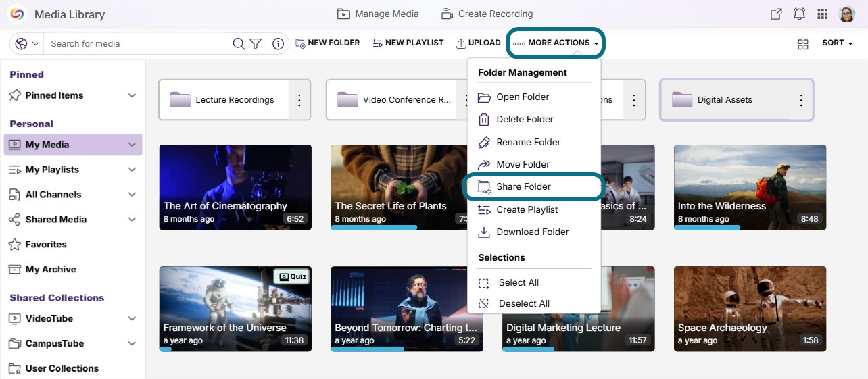The width and height of the screenshot is (868, 379).
Task: Click the YuJa logo icon
Action: coord(17,14)
